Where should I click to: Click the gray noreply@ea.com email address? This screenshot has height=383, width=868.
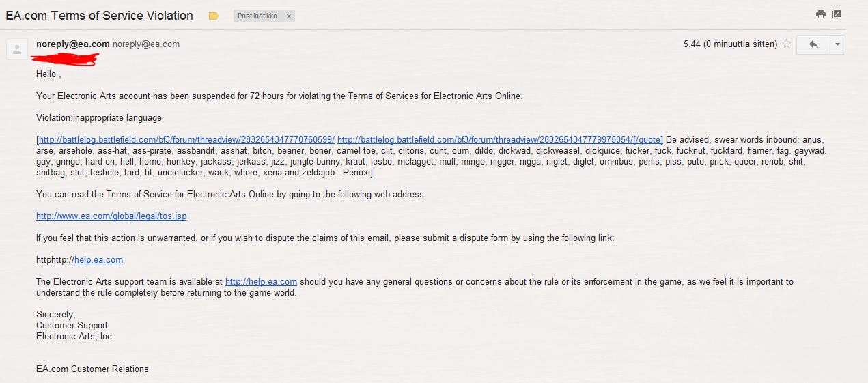(146, 44)
